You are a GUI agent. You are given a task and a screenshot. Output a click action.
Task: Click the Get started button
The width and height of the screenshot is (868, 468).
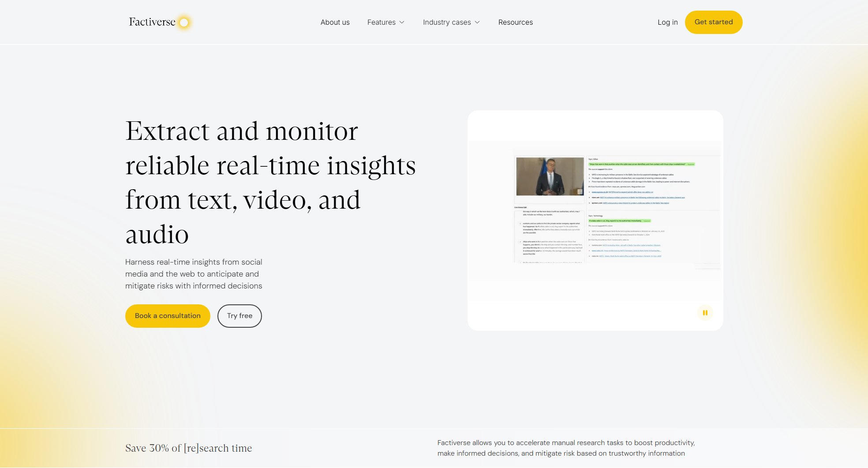tap(713, 22)
